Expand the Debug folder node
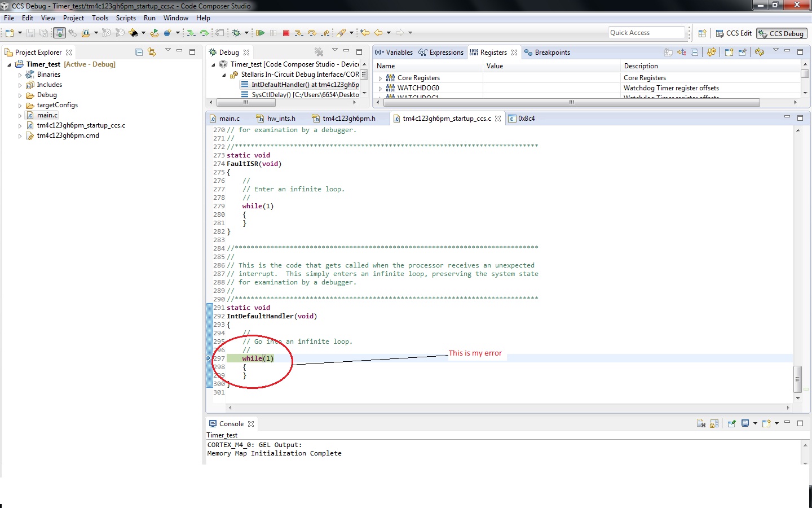The height and width of the screenshot is (508, 812). pyautogui.click(x=20, y=95)
